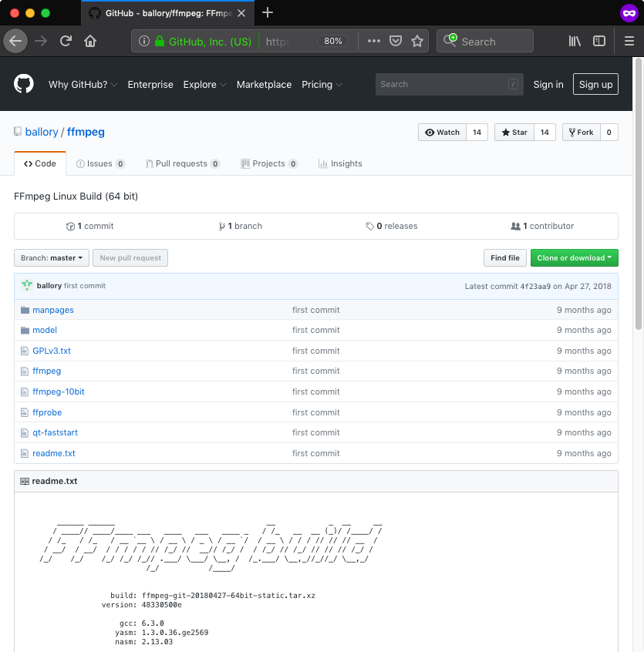The height and width of the screenshot is (652, 644).
Task: Go back with browser back arrow
Action: (15, 41)
